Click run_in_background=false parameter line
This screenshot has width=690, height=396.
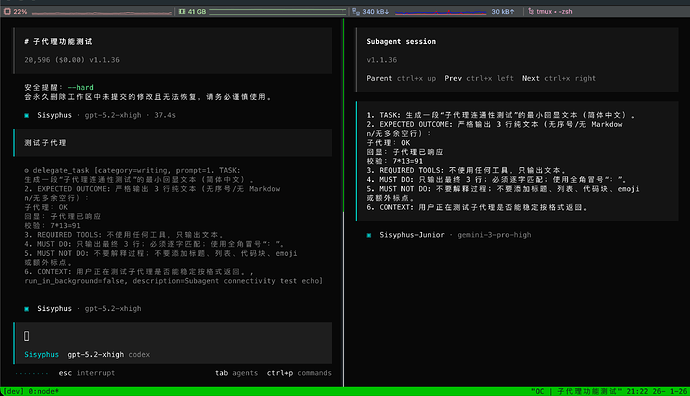[173, 281]
